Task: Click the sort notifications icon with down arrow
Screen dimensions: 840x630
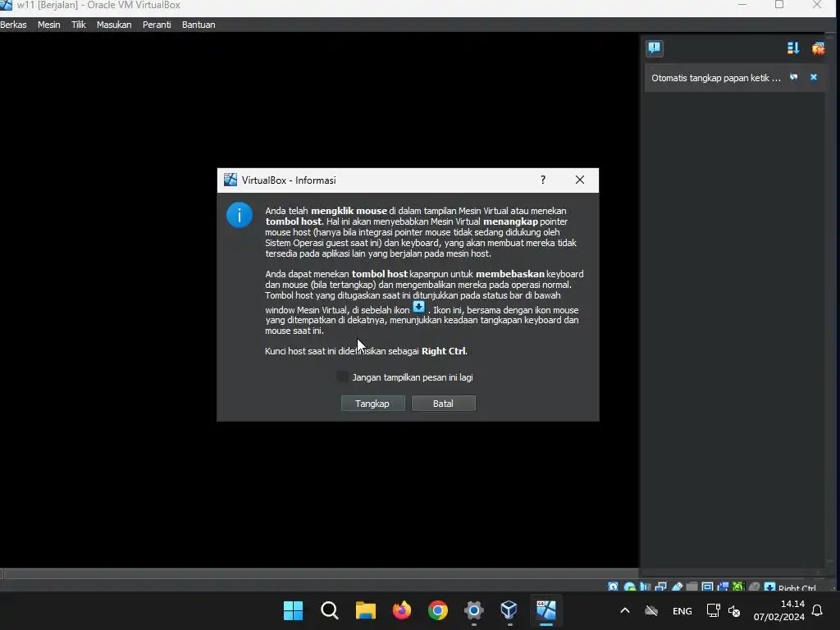Action: click(x=793, y=48)
